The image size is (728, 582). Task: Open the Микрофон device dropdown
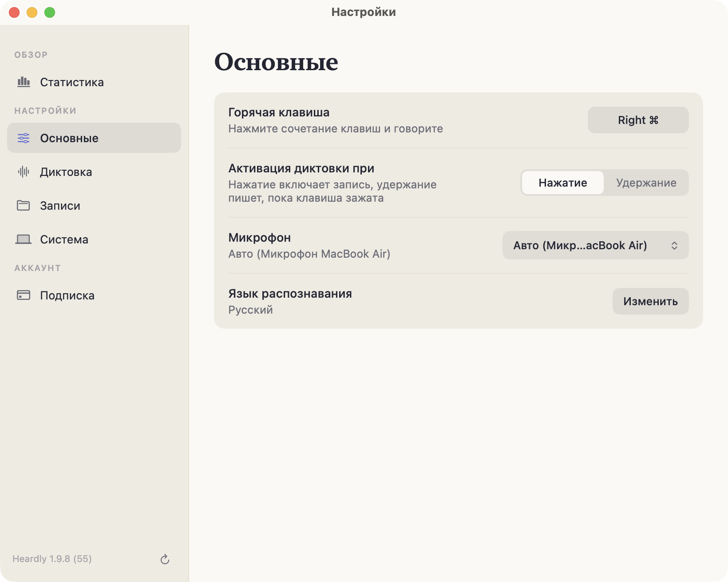pos(596,245)
